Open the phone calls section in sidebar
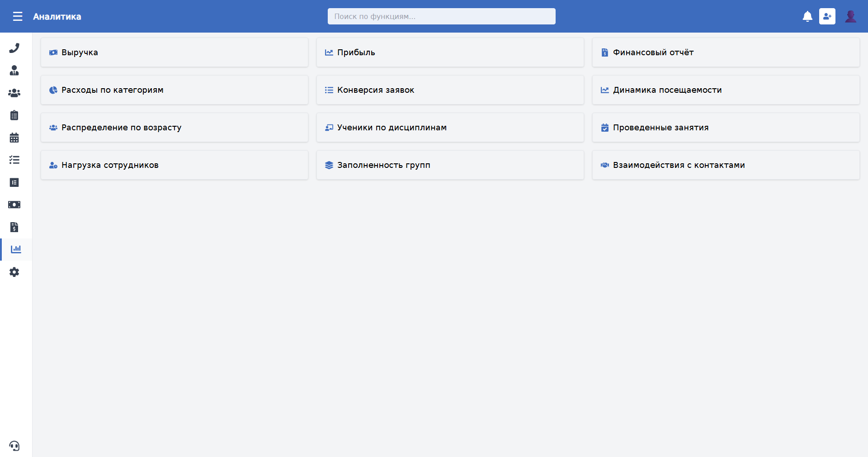 pos(14,48)
